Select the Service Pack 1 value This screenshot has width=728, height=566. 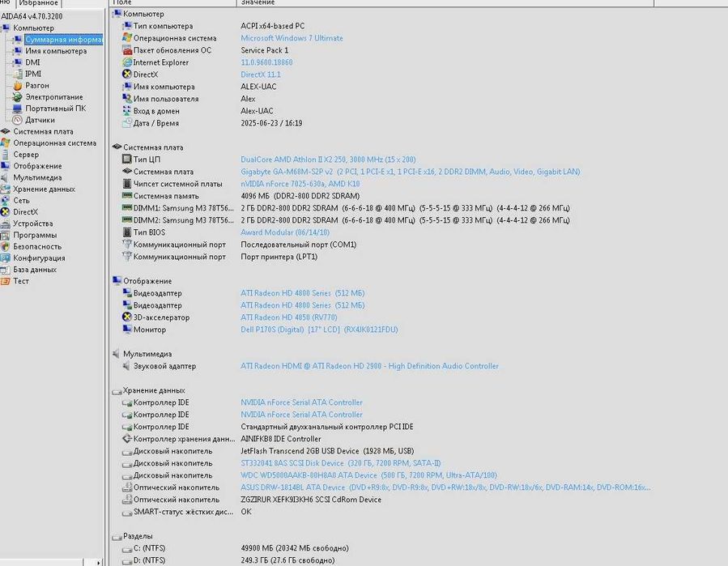pos(264,50)
